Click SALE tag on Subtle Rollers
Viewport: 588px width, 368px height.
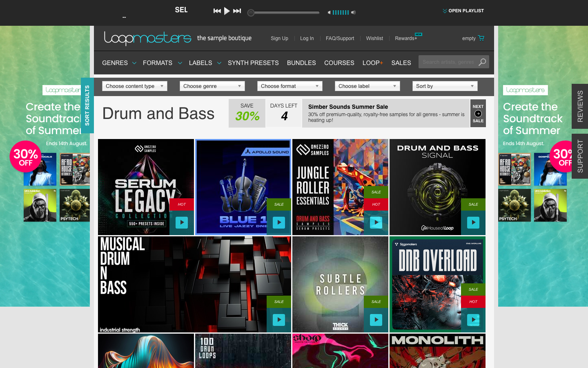click(376, 302)
